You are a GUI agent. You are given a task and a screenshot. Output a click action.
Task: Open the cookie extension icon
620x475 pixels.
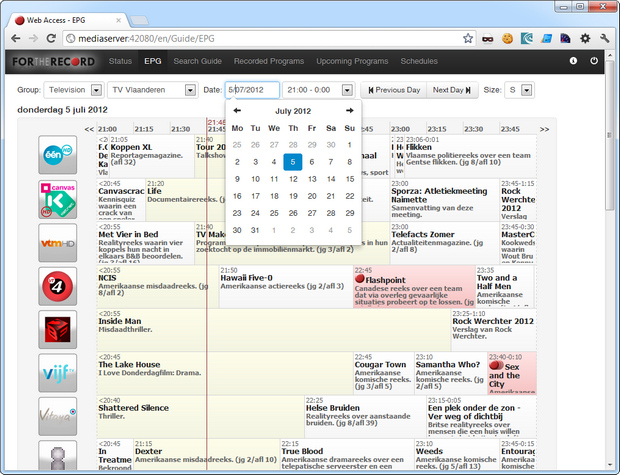click(507, 38)
